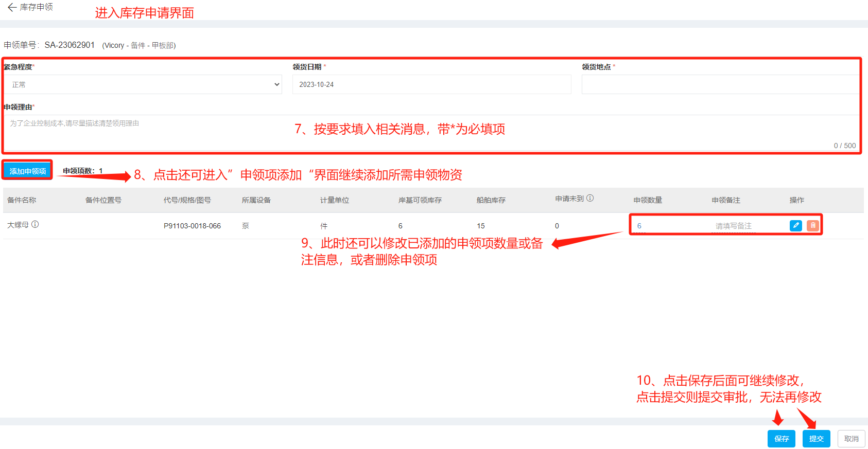This screenshot has width=868, height=449.
Task: Click the 备件位置号 column header
Action: tap(103, 200)
